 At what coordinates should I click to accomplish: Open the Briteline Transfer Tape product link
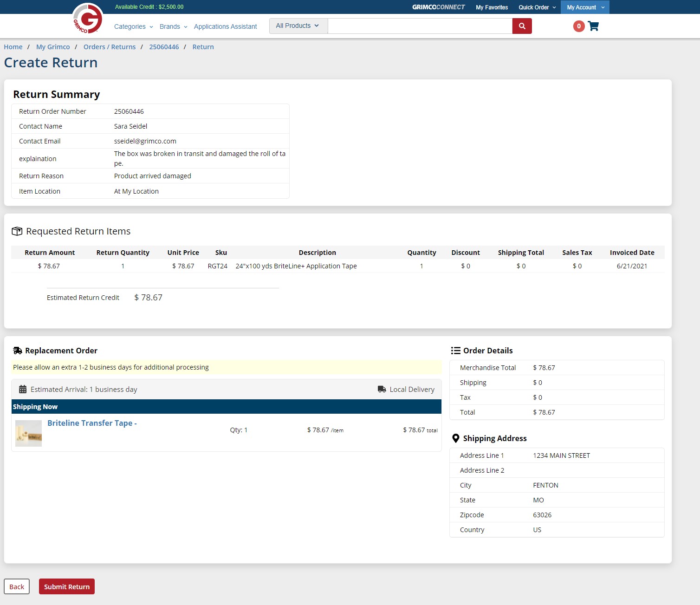(91, 423)
